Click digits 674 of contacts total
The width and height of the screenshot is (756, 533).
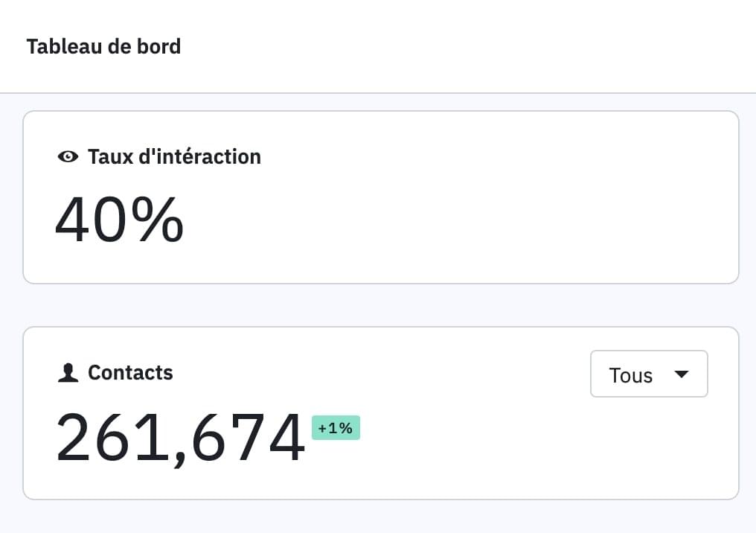(248, 438)
